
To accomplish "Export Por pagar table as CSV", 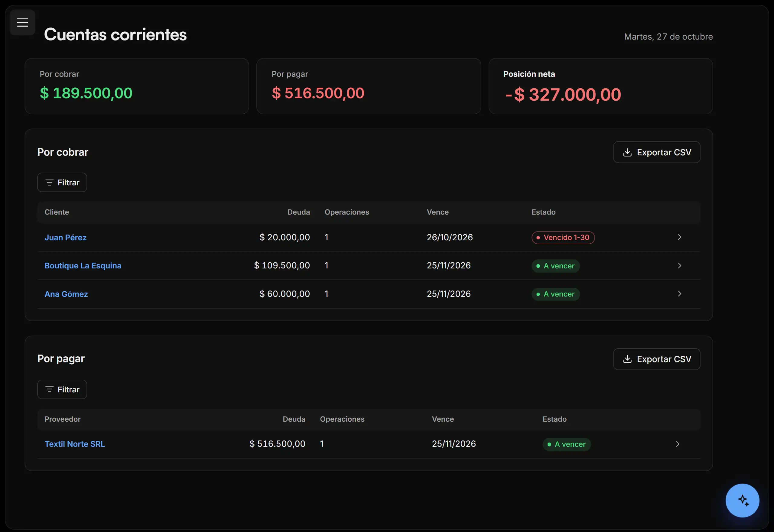I will coord(657,359).
